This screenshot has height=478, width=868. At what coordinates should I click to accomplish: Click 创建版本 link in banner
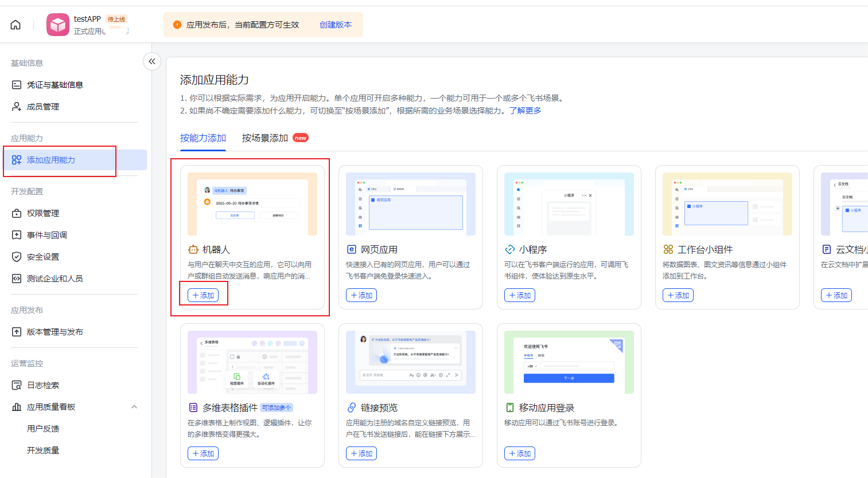pos(336,25)
